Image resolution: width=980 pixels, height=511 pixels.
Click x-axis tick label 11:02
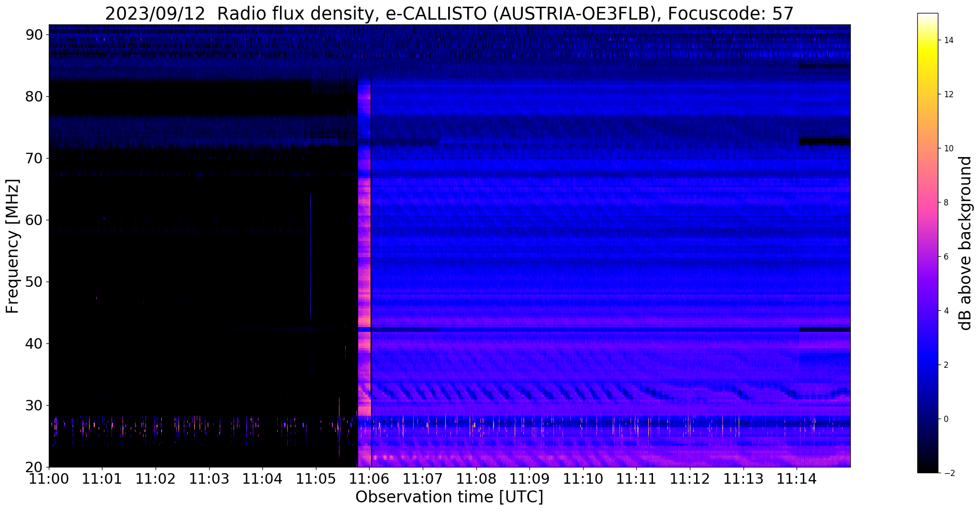point(156,478)
